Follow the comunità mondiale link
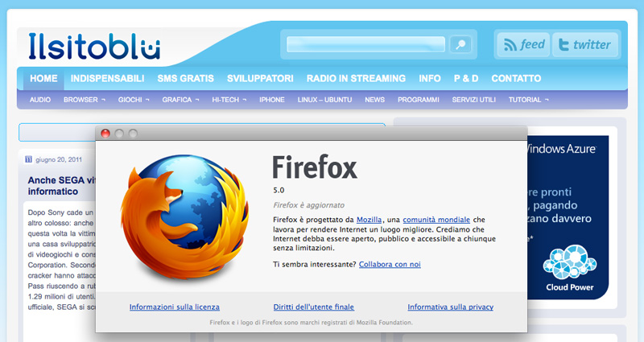Screen dimensions: 644x342 tap(436, 220)
